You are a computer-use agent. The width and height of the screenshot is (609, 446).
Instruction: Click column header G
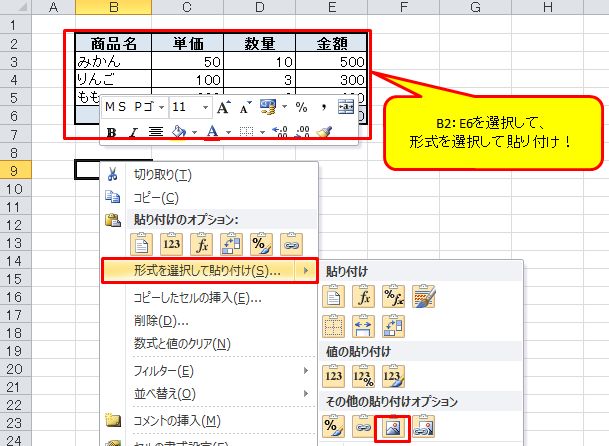[x=475, y=7]
